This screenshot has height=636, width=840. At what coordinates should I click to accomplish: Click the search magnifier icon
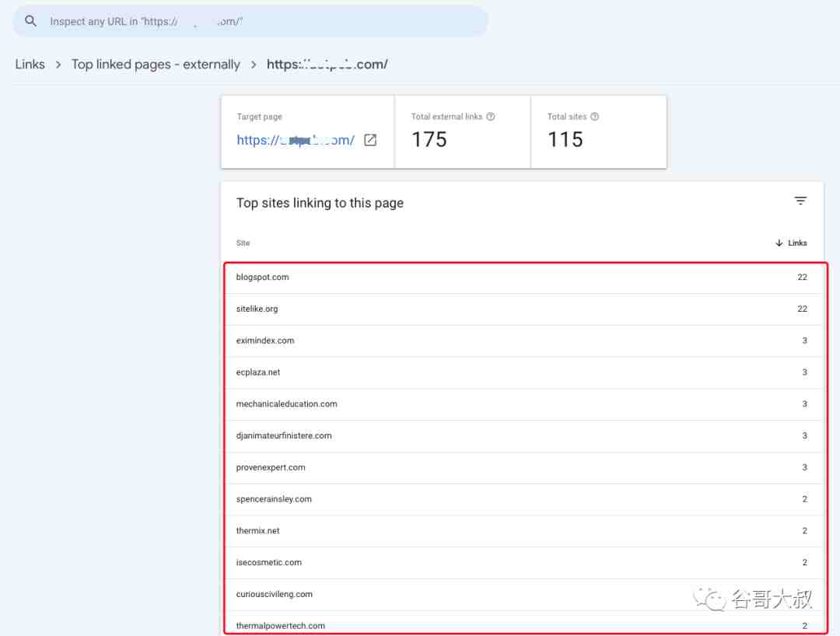tap(30, 21)
